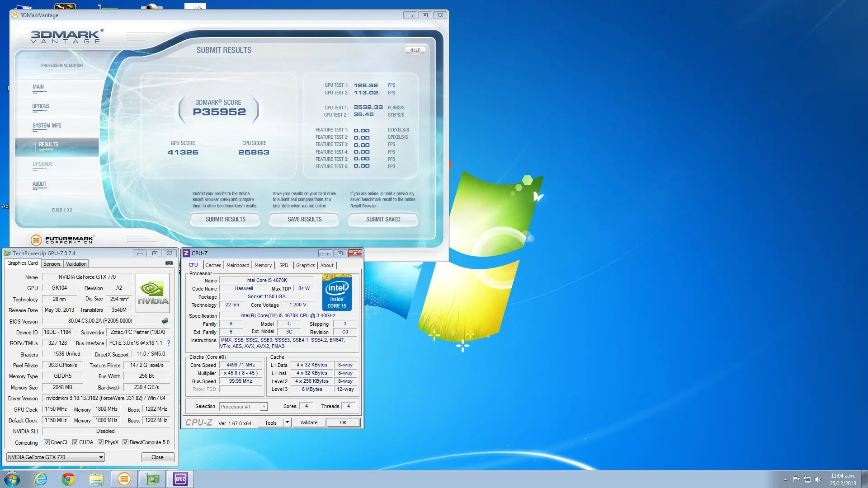Viewport: 868px width, 488px height.
Task: Click the GPU score value 41326
Action: point(183,152)
